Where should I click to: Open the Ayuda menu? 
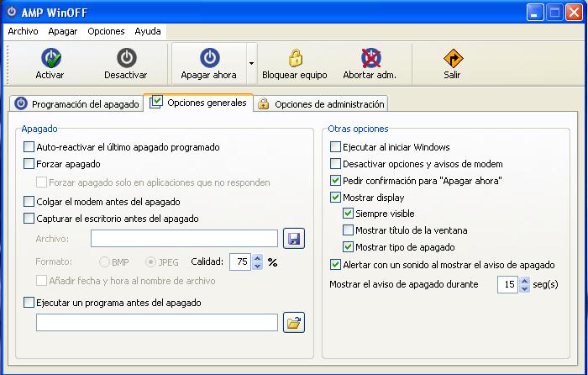tap(148, 31)
